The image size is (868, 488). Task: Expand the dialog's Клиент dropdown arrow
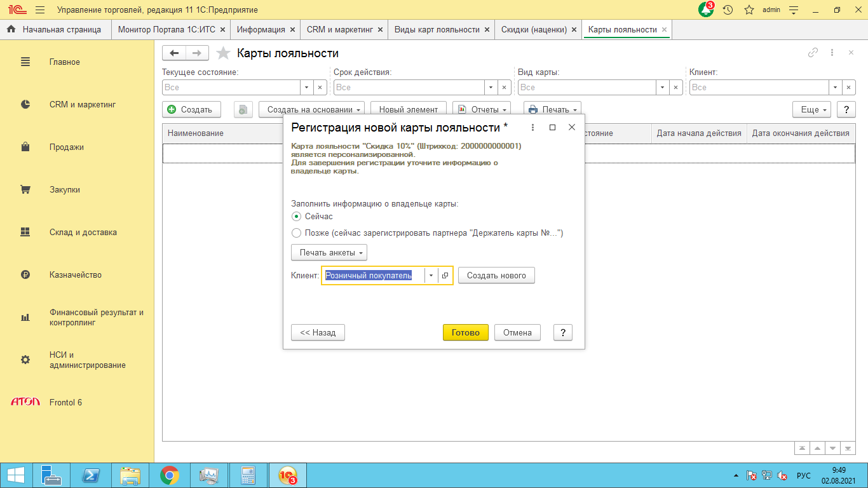point(431,275)
